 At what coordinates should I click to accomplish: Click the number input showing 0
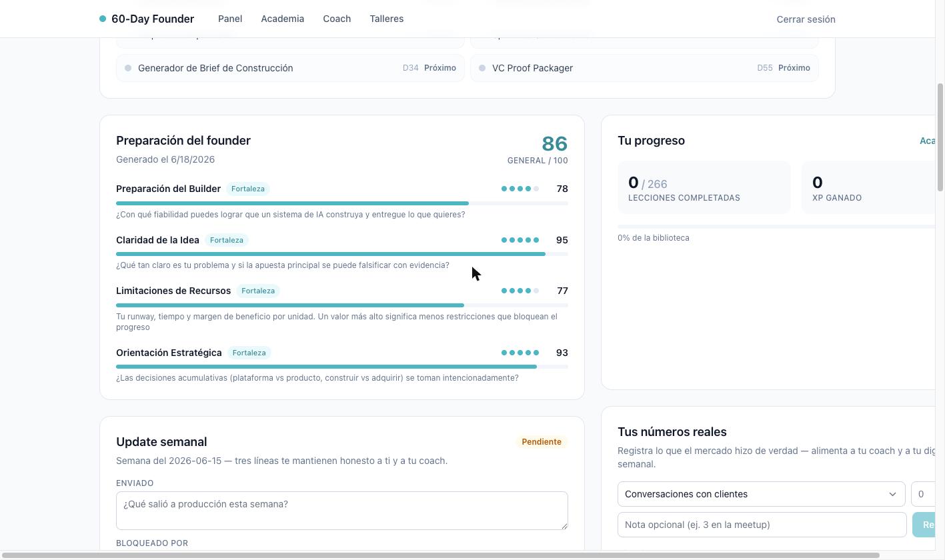tap(924, 494)
